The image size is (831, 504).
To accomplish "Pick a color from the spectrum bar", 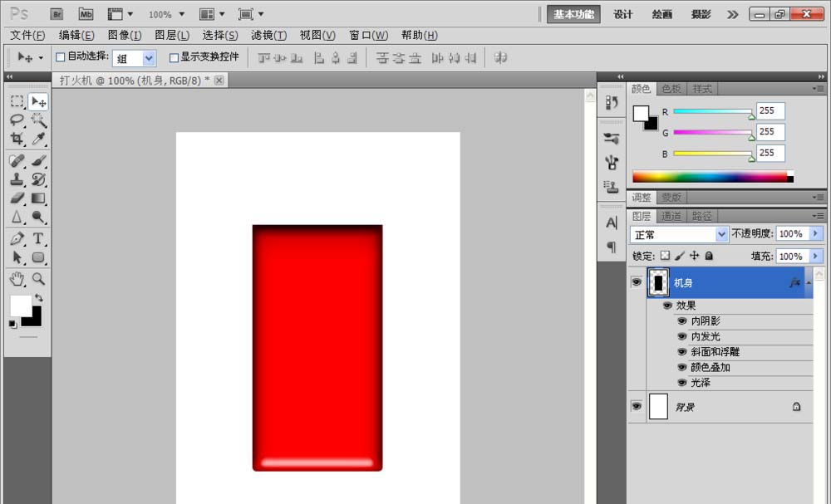I will [711, 176].
